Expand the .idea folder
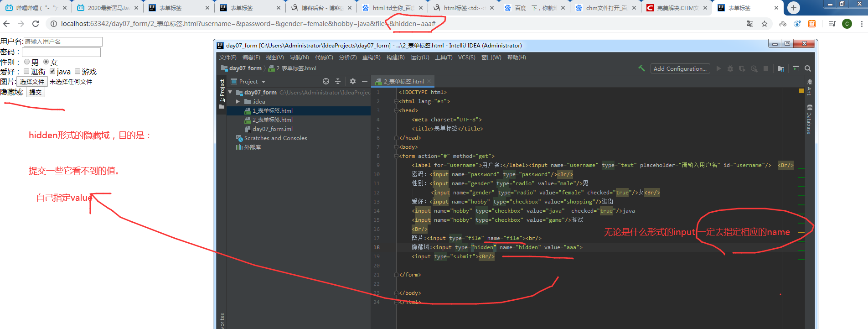Image resolution: width=868 pixels, height=329 pixels. (238, 101)
